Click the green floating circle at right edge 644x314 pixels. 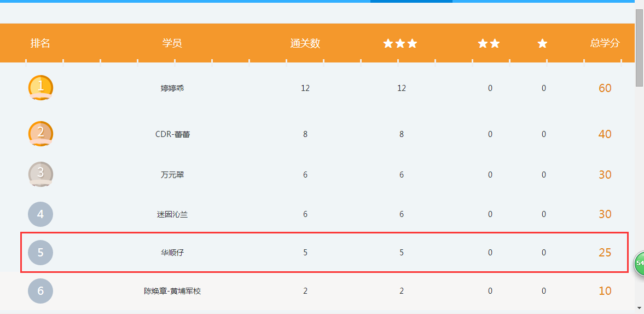coord(639,263)
